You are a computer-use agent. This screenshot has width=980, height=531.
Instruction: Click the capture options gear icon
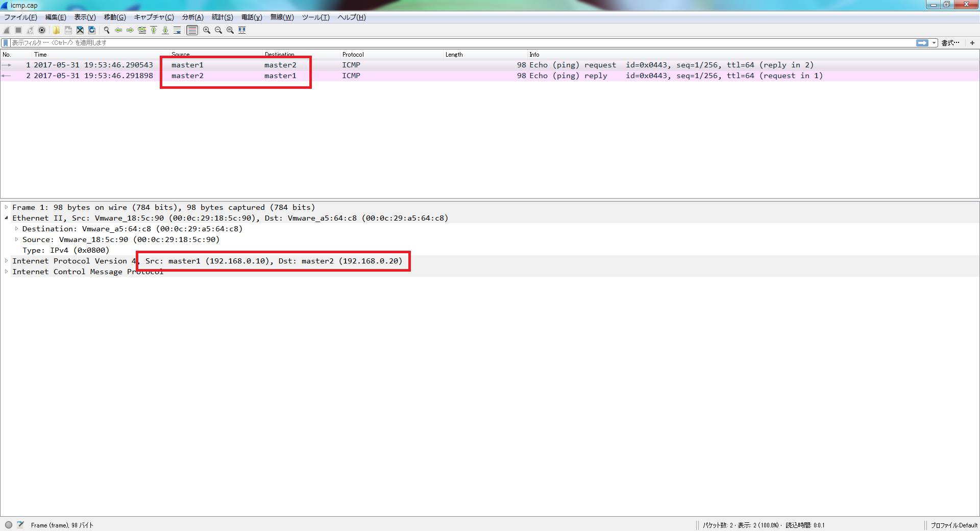[x=42, y=30]
